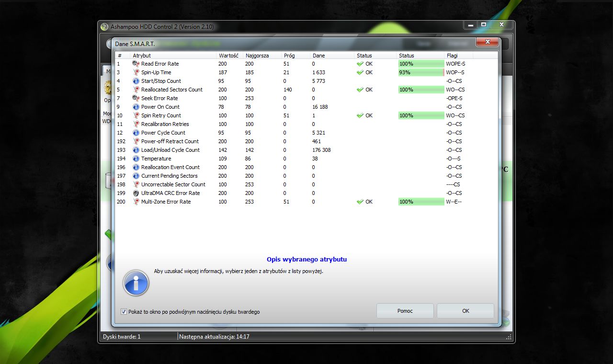Sort by the # column header
This screenshot has height=364, width=613.
(123, 56)
